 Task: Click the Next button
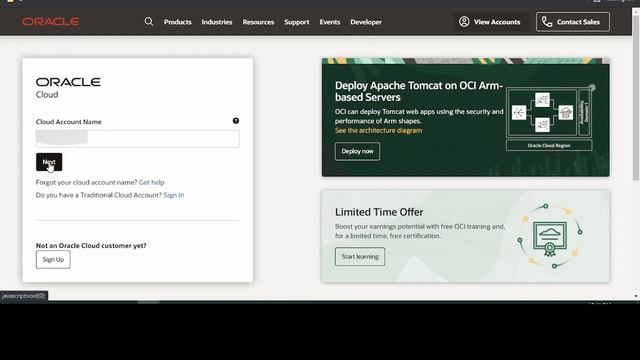[49, 162]
